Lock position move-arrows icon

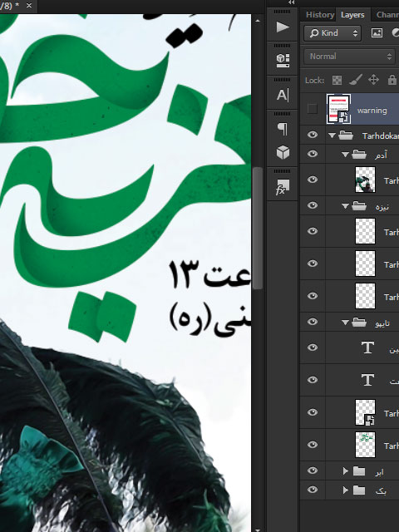[x=373, y=80]
